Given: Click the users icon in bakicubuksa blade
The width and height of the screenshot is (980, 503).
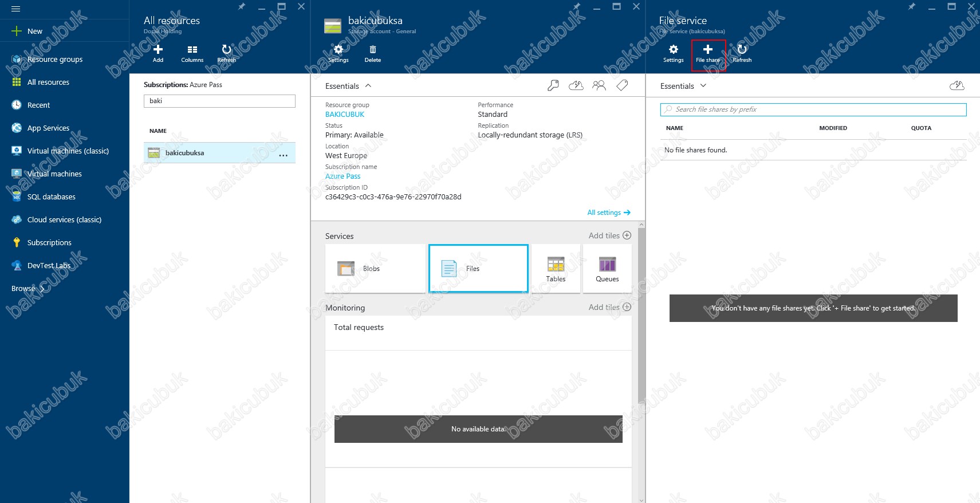Looking at the screenshot, I should pos(599,85).
